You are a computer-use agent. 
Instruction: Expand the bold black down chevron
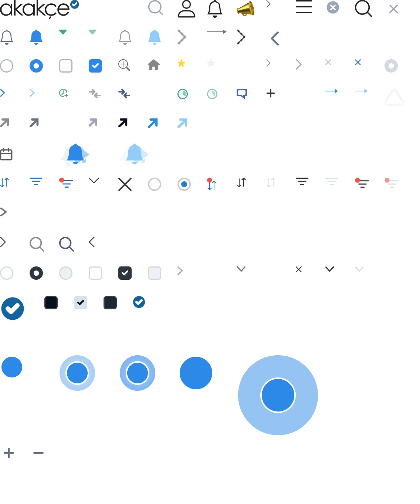click(x=330, y=269)
